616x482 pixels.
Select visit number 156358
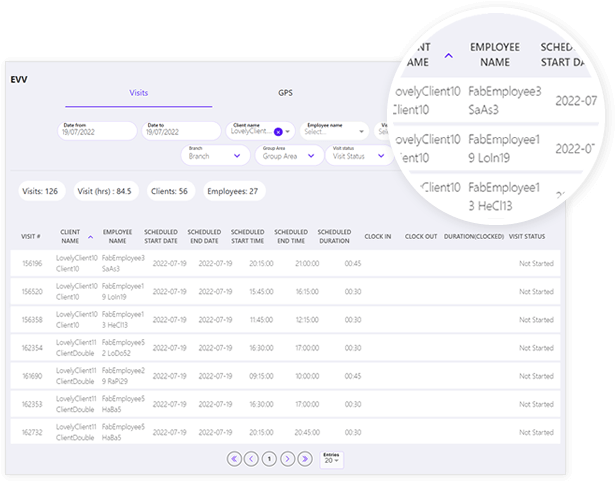(x=32, y=320)
